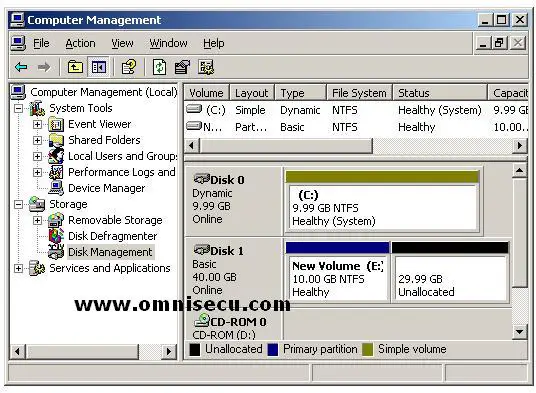Click the disk pane scroll up arrow
This screenshot has height=393, width=536.
pyautogui.click(x=520, y=171)
